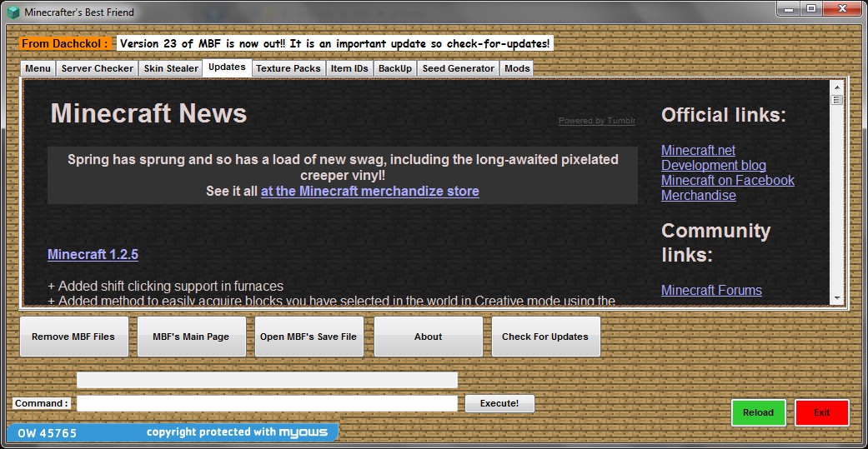The height and width of the screenshot is (449, 868).
Task: Open the Minecraft Forums link
Action: point(711,290)
